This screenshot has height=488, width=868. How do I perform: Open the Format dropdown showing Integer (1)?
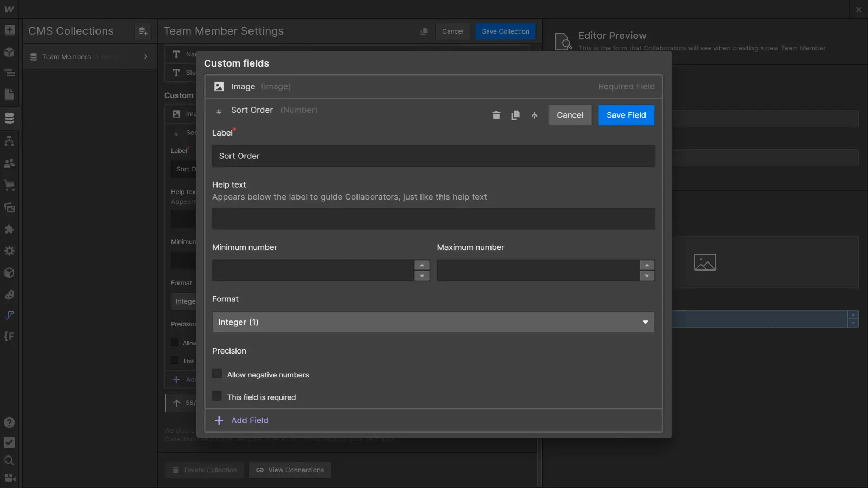coord(433,322)
